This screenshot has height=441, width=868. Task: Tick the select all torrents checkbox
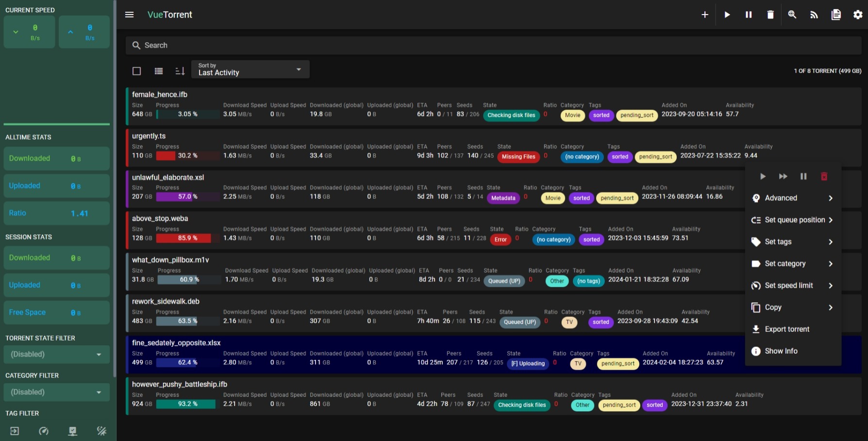(x=137, y=71)
